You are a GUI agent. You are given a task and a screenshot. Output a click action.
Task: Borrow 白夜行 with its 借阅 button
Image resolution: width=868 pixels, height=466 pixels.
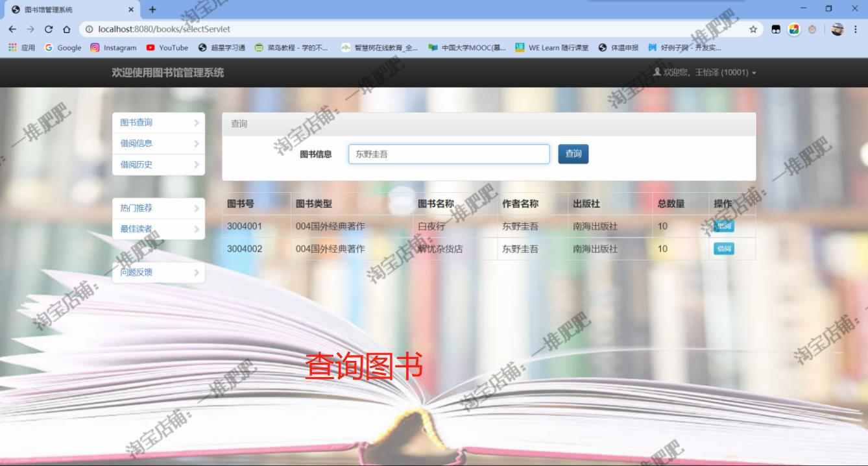[724, 227]
